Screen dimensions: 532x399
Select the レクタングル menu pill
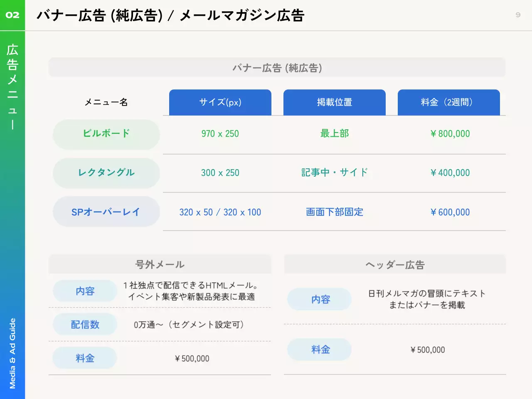[x=106, y=173]
